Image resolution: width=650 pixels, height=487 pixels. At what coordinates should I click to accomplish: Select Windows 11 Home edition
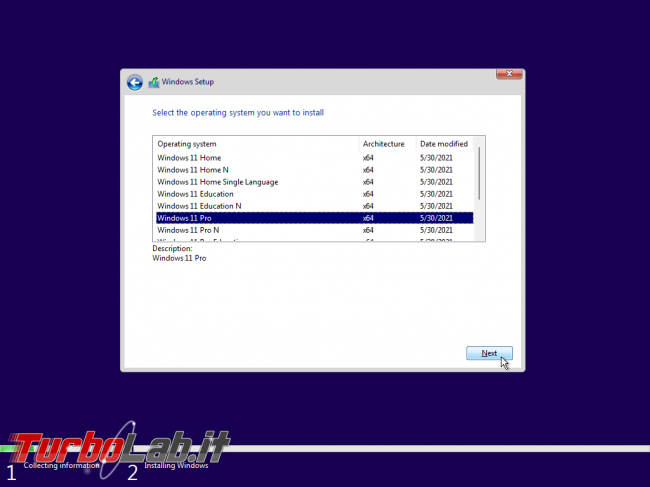tap(314, 158)
